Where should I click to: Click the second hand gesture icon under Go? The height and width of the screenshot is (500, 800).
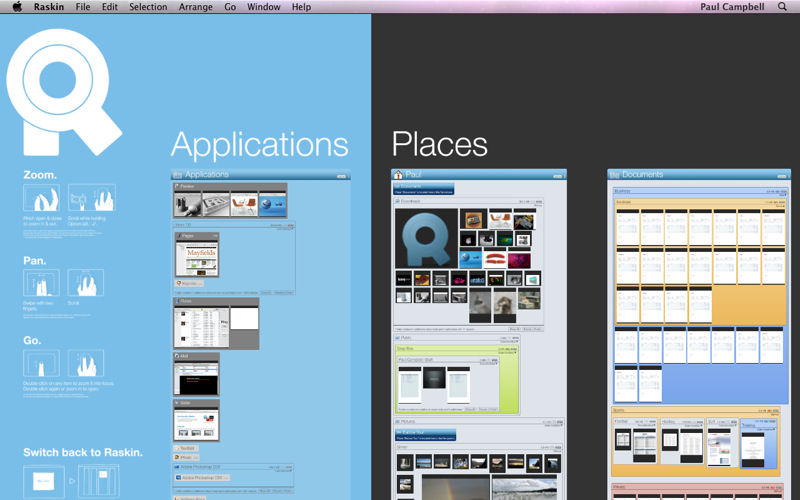86,363
